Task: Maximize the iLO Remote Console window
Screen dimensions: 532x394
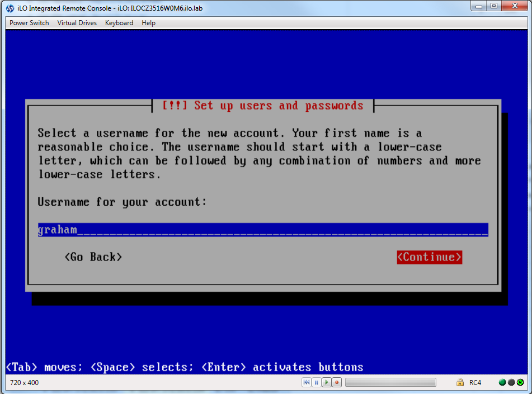Action: (493, 6)
